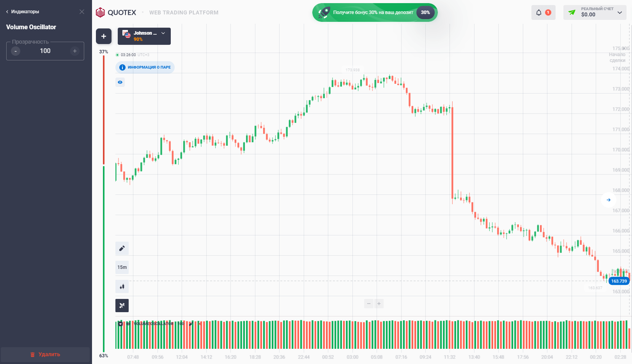Click the add new asset plus button
The width and height of the screenshot is (632, 364).
click(x=104, y=36)
